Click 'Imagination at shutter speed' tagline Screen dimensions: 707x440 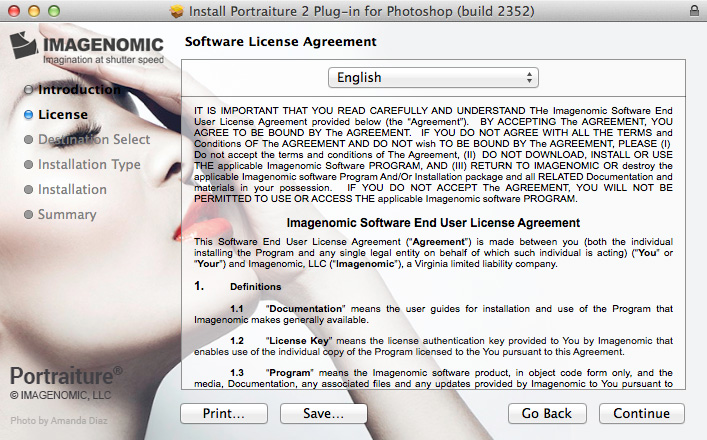point(103,60)
